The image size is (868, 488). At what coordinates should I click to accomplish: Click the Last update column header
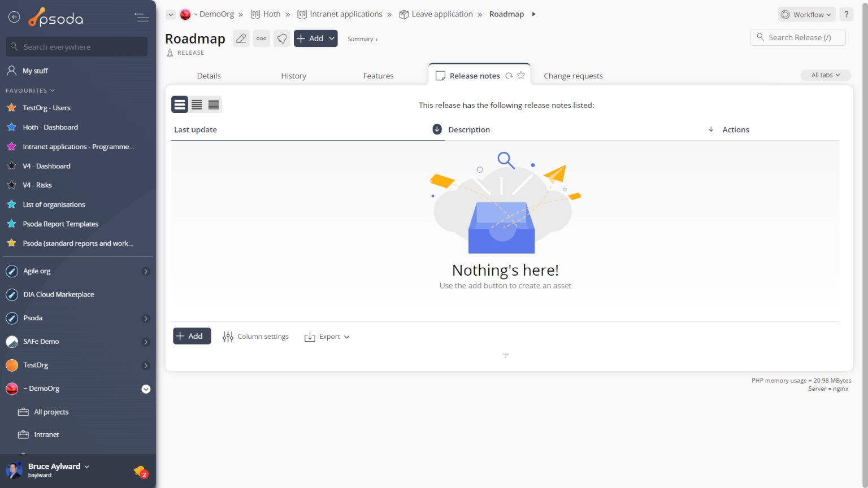[x=196, y=129]
